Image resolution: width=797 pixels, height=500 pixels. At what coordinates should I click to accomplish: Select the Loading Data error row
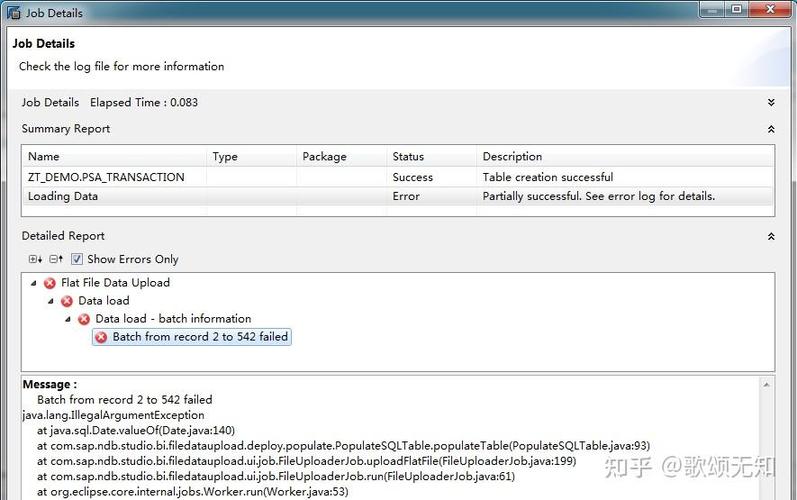point(63,196)
